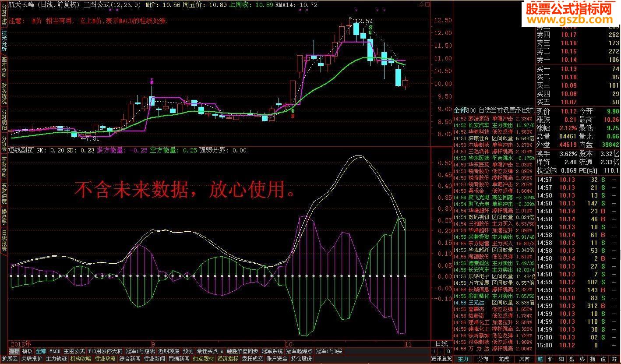
Task: Open the 财务透视 sidebar tab
Action: point(4,93)
